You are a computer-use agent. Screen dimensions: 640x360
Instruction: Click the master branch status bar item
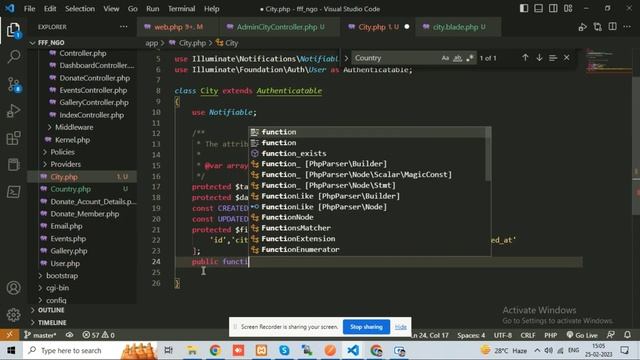pyautogui.click(x=40, y=335)
